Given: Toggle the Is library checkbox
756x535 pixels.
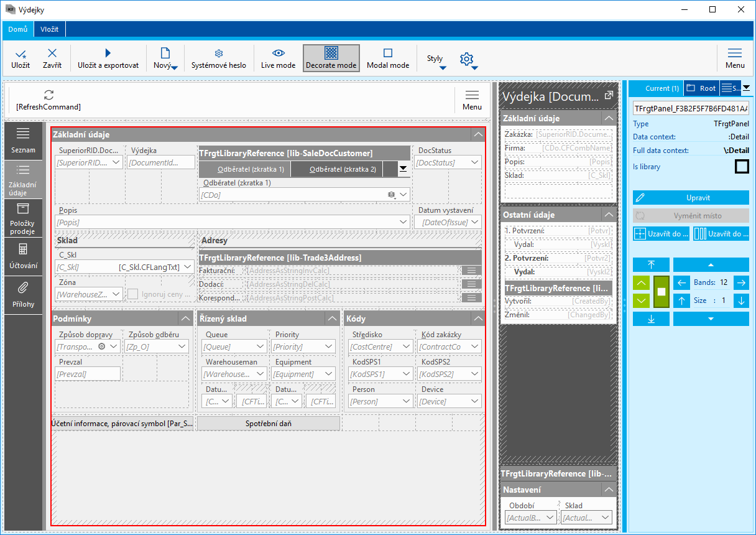Looking at the screenshot, I should pyautogui.click(x=742, y=167).
